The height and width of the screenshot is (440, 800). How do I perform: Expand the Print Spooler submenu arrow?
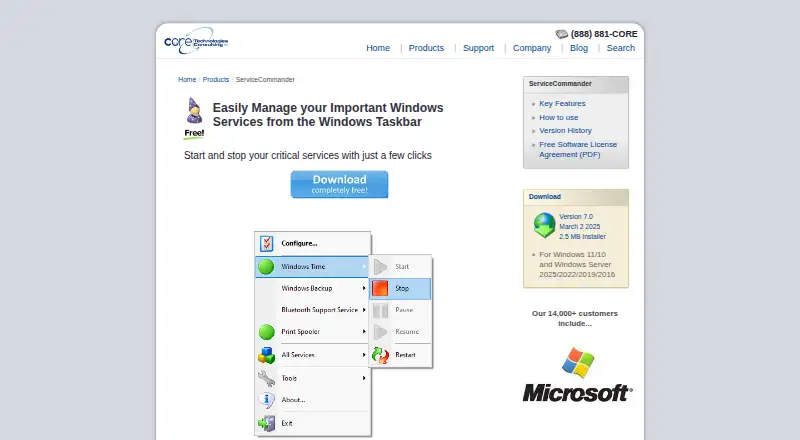[364, 332]
